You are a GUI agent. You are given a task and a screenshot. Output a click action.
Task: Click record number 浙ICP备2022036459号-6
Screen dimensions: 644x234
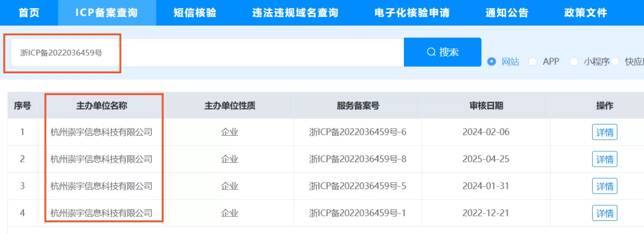(x=358, y=132)
